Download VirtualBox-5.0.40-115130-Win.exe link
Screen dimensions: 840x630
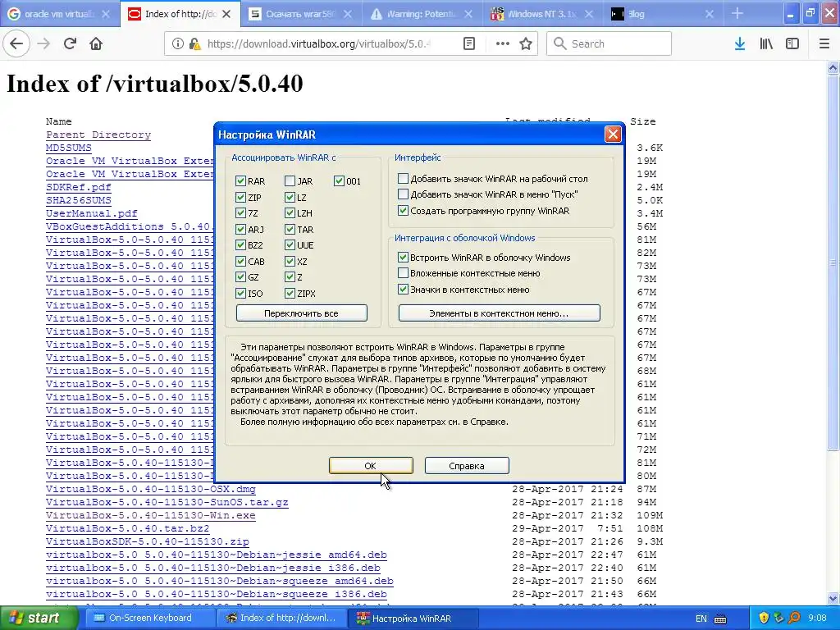tap(151, 515)
